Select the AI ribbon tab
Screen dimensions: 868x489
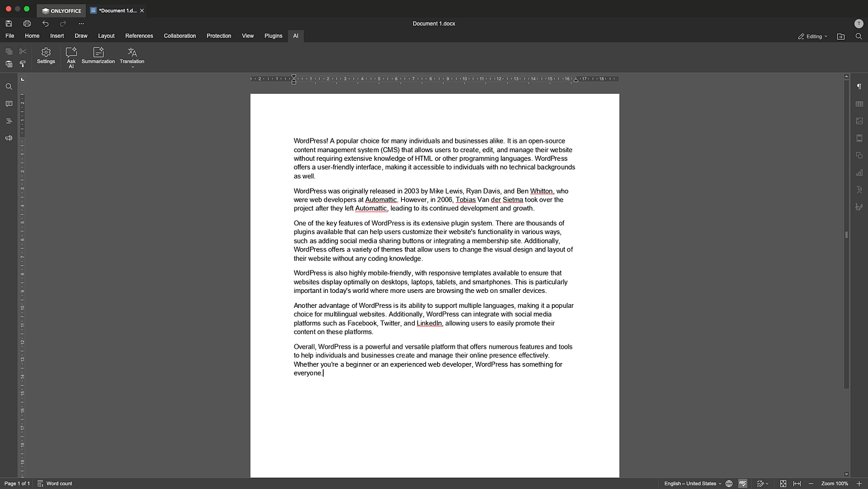(x=296, y=36)
